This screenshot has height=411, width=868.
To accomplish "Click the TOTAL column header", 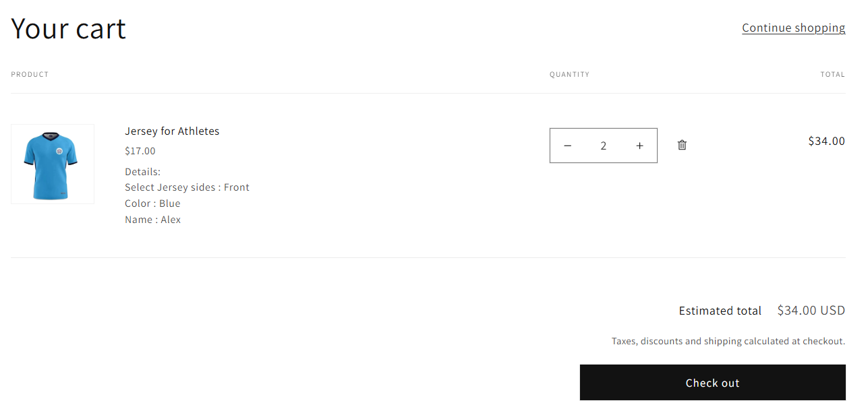I will 832,74.
